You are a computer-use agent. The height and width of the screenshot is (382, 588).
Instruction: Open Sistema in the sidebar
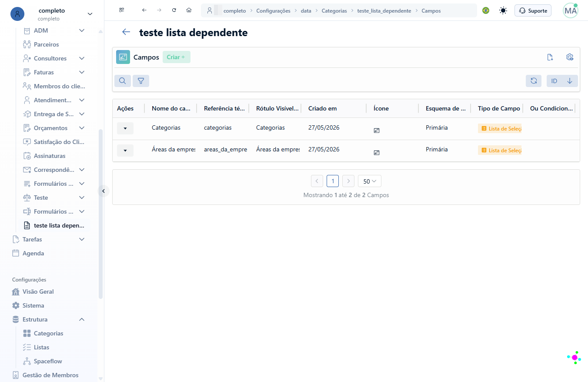coord(33,305)
